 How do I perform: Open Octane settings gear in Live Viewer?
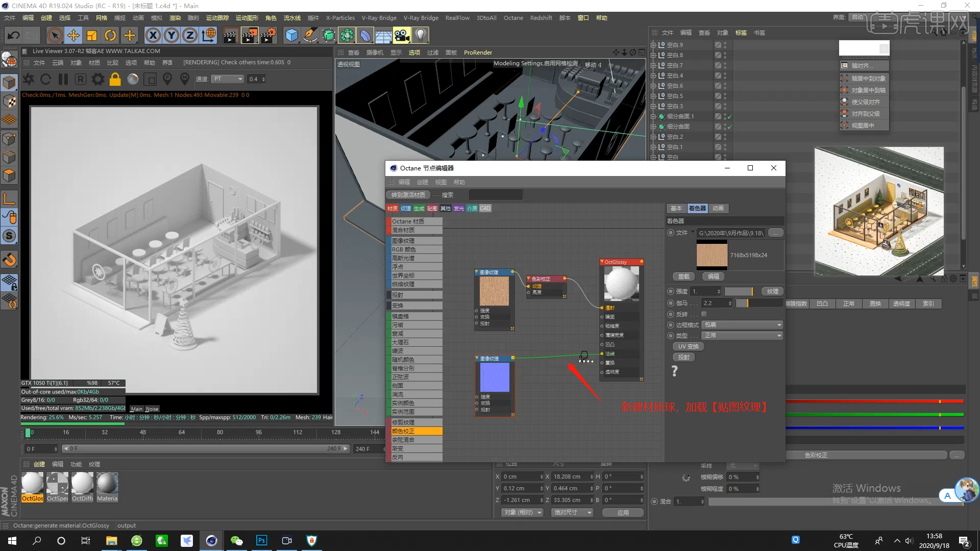[98, 79]
